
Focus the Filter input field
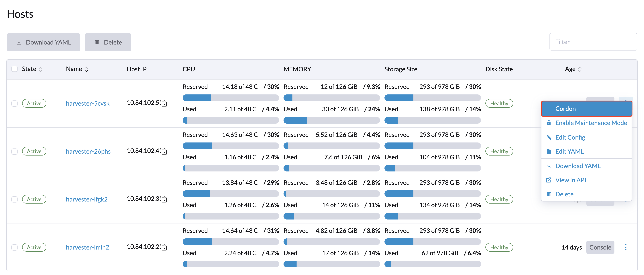coord(593,42)
